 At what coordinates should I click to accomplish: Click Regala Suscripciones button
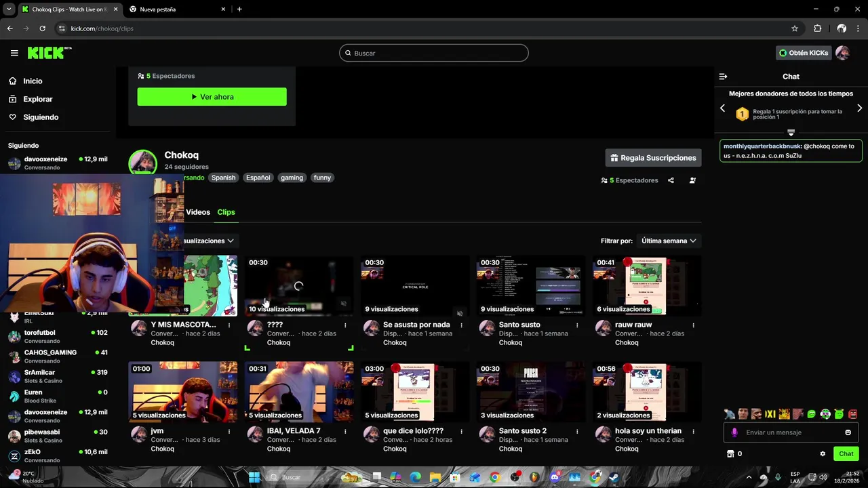point(653,158)
